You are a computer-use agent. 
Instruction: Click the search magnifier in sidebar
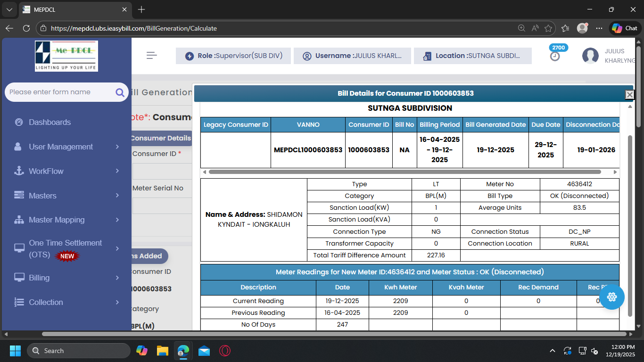[120, 92]
